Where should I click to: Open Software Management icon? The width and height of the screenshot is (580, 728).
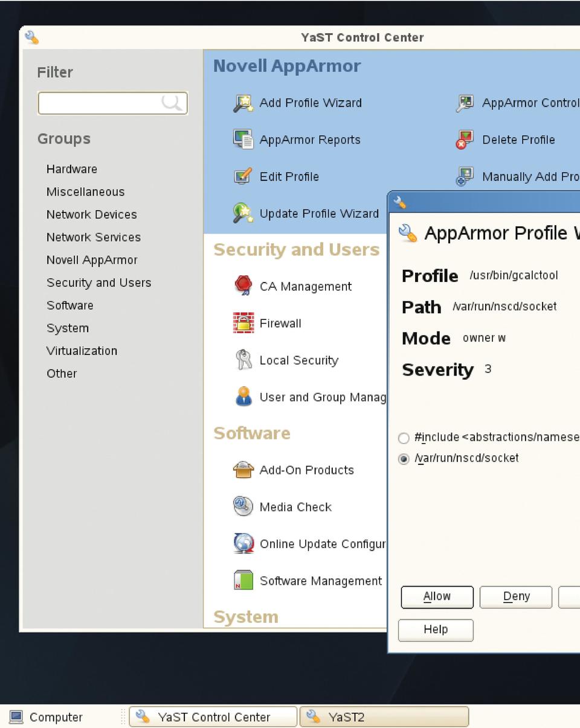243,581
